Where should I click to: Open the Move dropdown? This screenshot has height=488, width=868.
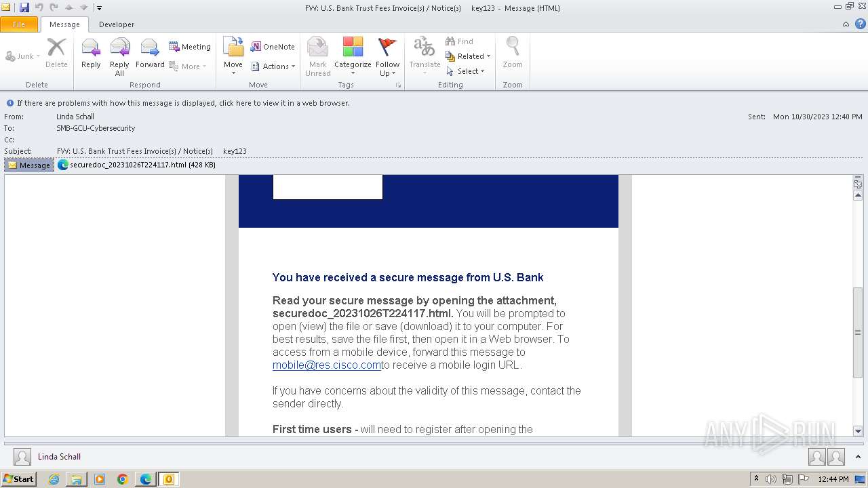pyautogui.click(x=233, y=57)
